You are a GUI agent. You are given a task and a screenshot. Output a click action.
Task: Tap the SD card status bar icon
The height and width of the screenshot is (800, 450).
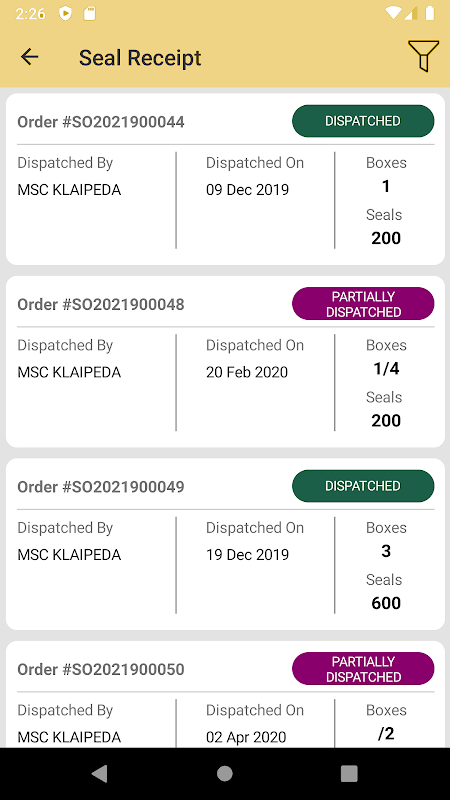click(x=90, y=13)
